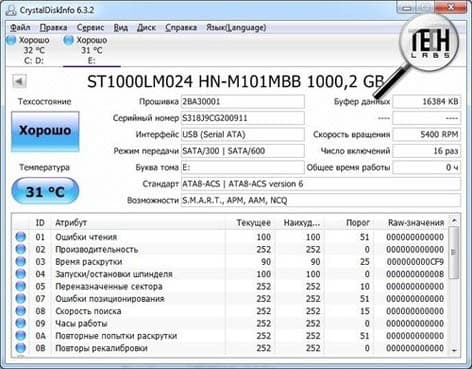The width and height of the screenshot is (472, 369).
Task: Click the rotation speed value 5400 RPM
Action: tap(427, 134)
